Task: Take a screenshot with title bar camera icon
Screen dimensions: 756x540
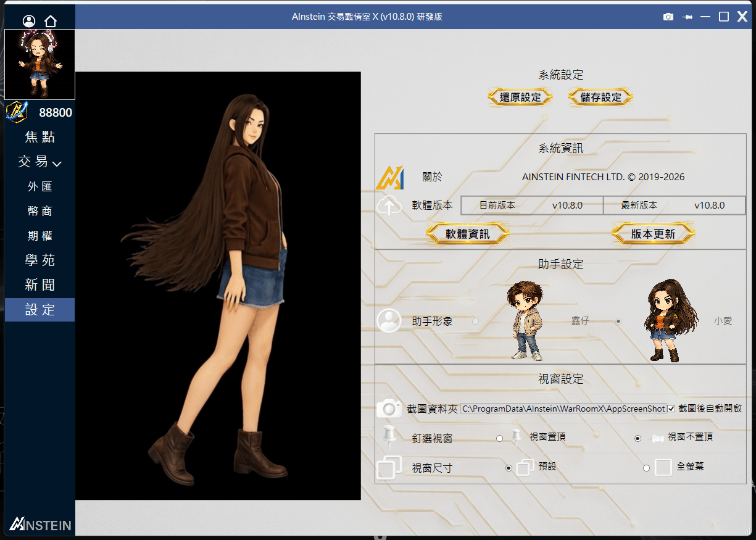Action: (668, 17)
